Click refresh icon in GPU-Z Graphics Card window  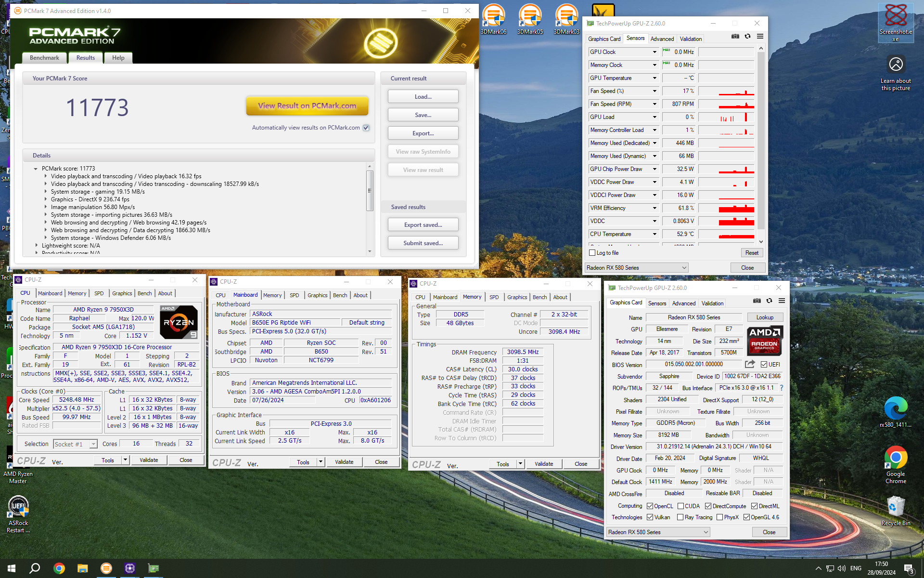[x=769, y=301]
